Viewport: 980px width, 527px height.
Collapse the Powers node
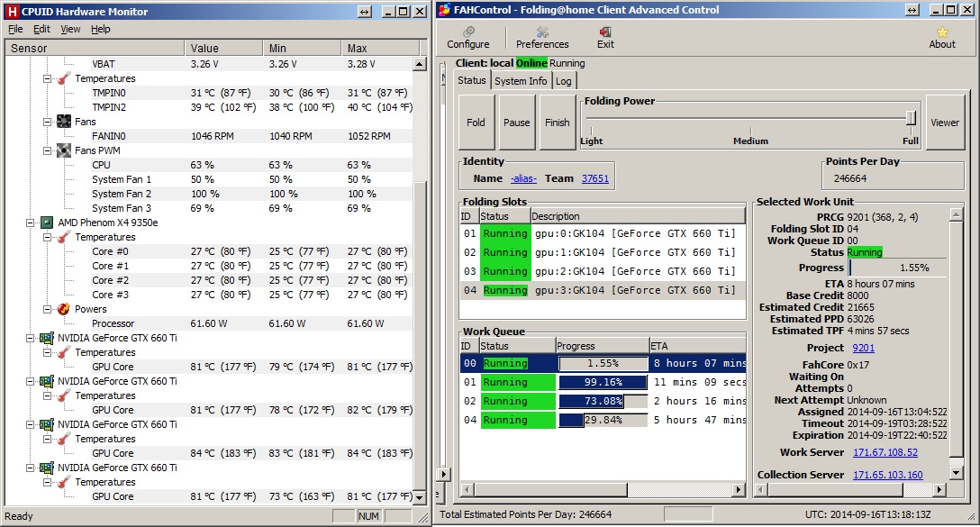tap(47, 309)
